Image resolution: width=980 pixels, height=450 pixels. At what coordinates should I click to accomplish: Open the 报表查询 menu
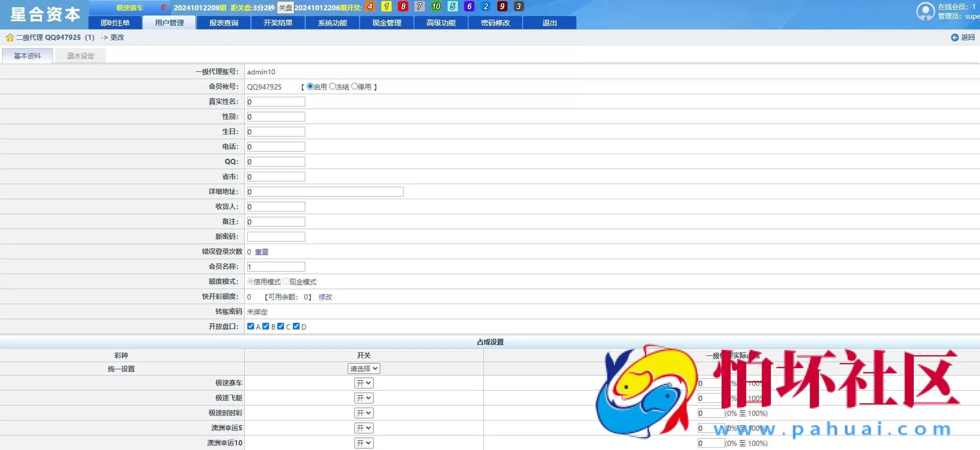point(224,23)
